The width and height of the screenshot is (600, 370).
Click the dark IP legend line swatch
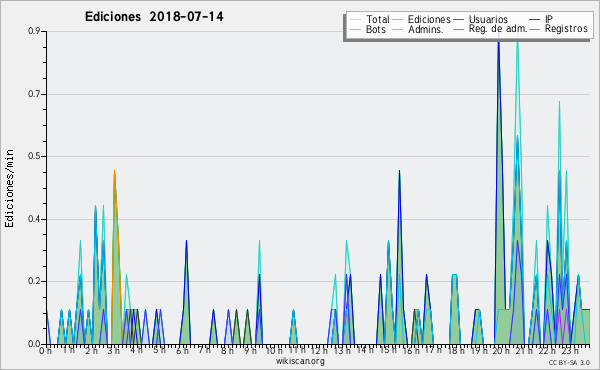[535, 20]
